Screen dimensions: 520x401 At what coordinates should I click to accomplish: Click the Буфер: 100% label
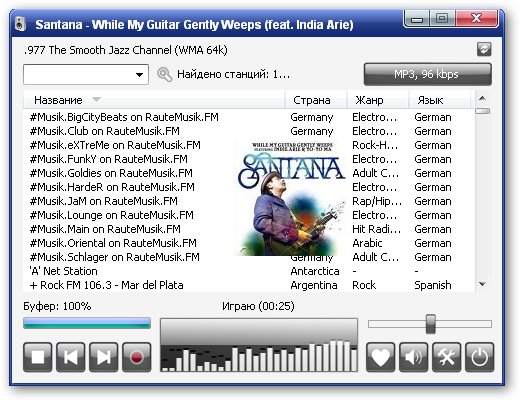tap(57, 306)
